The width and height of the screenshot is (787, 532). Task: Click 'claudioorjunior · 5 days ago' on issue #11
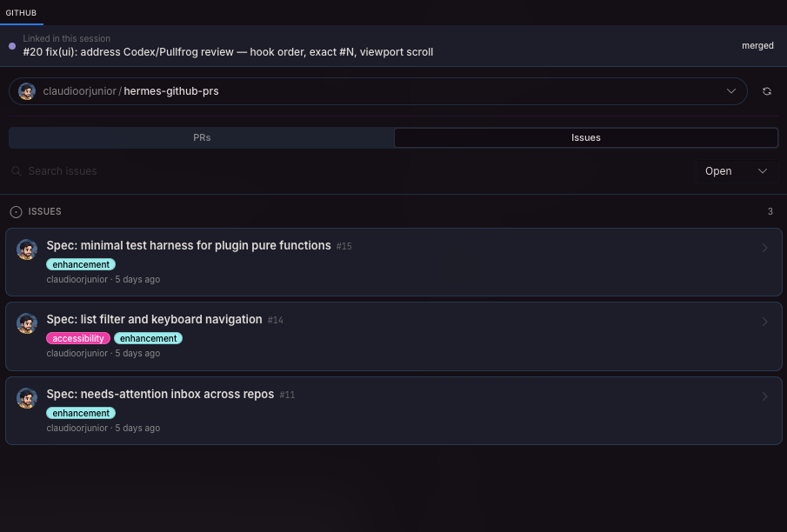coord(103,428)
